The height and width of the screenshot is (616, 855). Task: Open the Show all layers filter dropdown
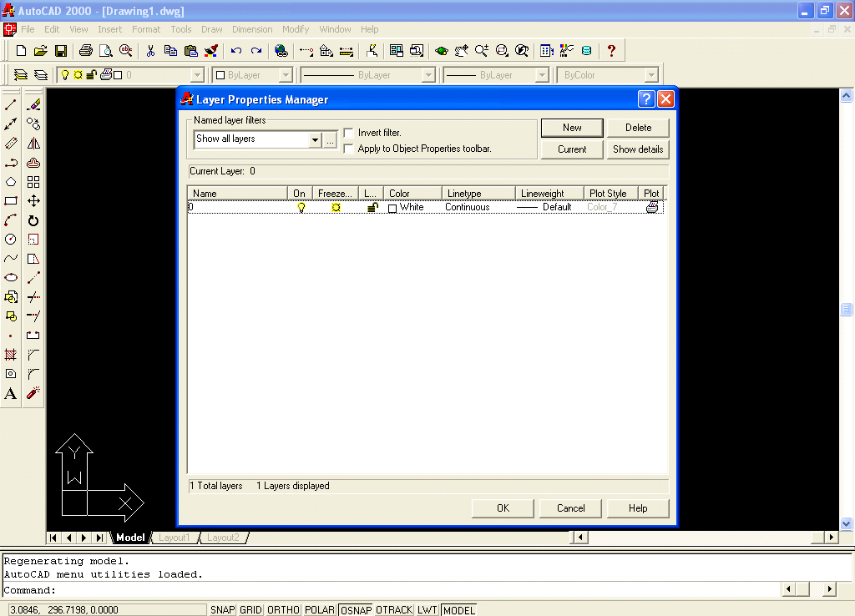[315, 140]
